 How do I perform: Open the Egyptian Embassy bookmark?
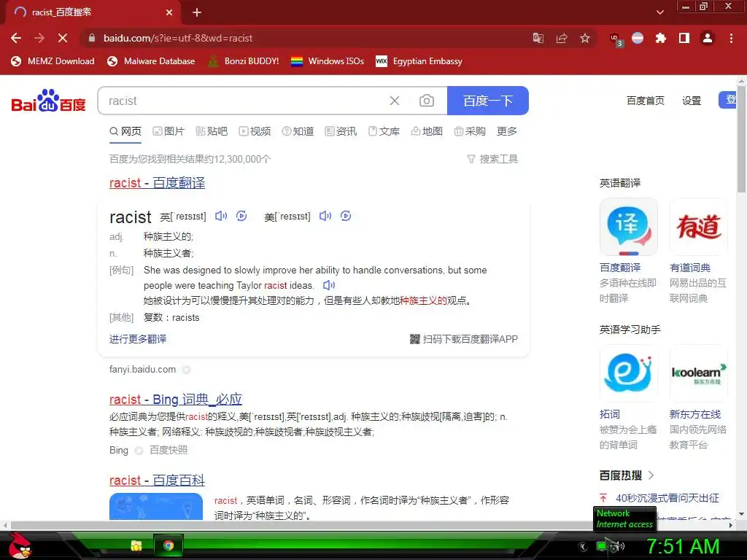(x=419, y=61)
